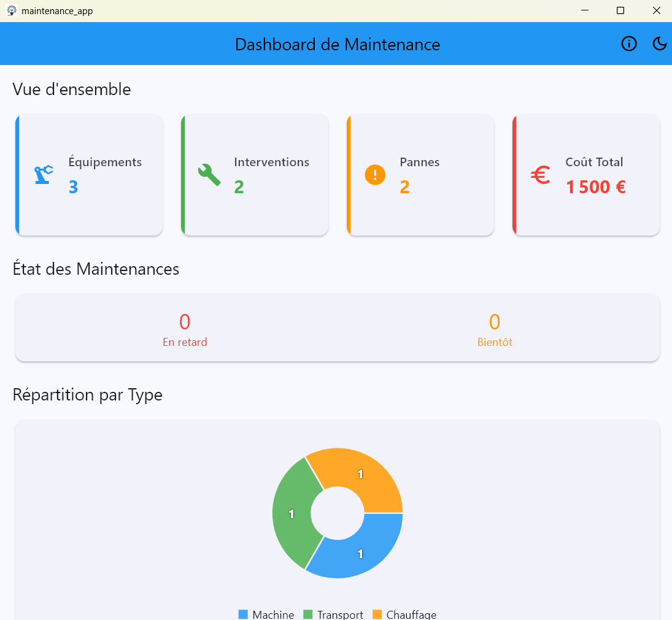This screenshot has height=620, width=672.
Task: Select the Machine legend label
Action: 274,615
